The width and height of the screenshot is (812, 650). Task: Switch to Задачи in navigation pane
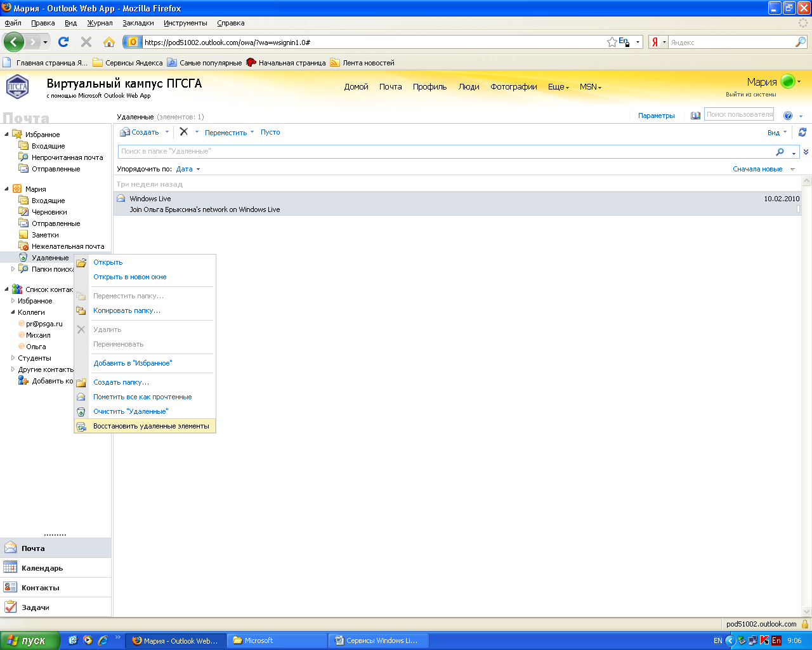[55, 607]
